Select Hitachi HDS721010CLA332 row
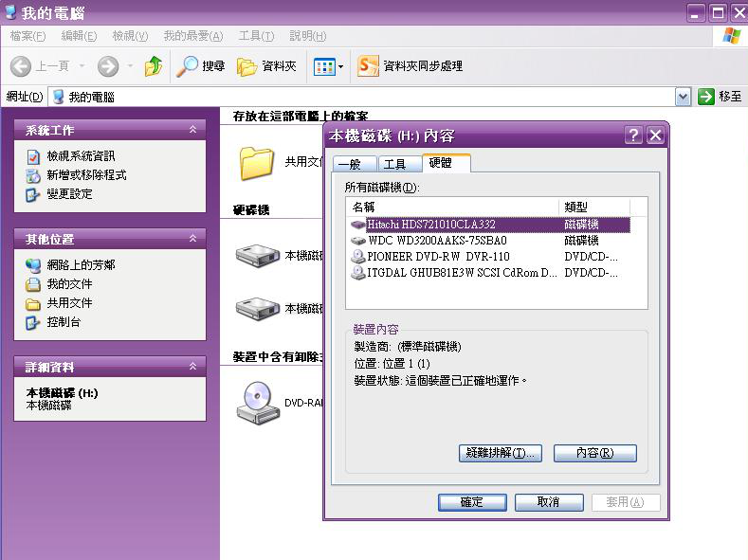Image resolution: width=748 pixels, height=560 pixels. 490,225
